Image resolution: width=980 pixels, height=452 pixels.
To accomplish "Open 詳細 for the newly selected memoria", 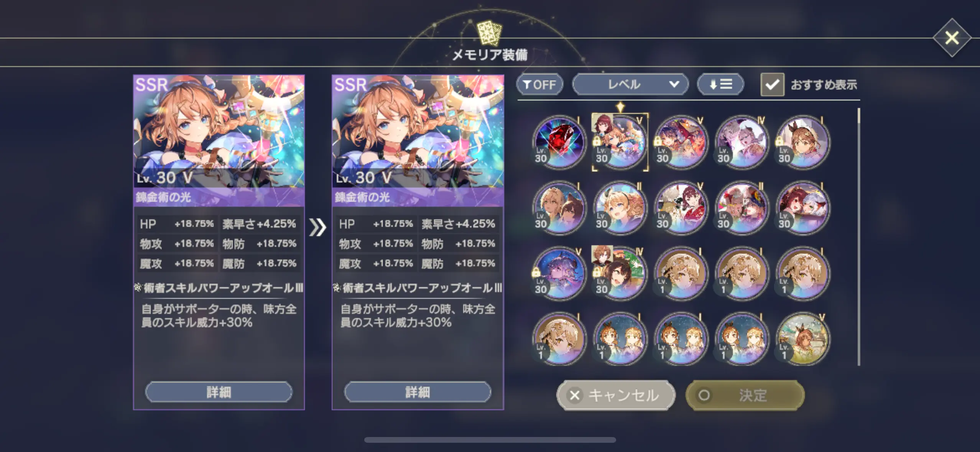I will click(x=418, y=392).
